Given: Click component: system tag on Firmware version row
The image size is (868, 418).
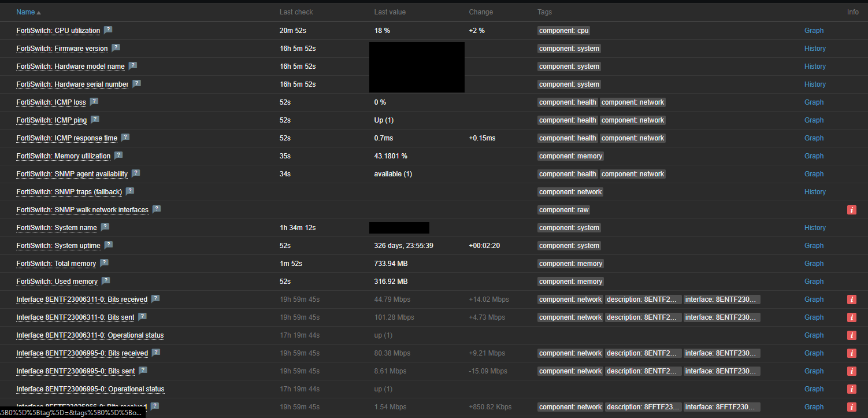Looking at the screenshot, I should point(569,49).
